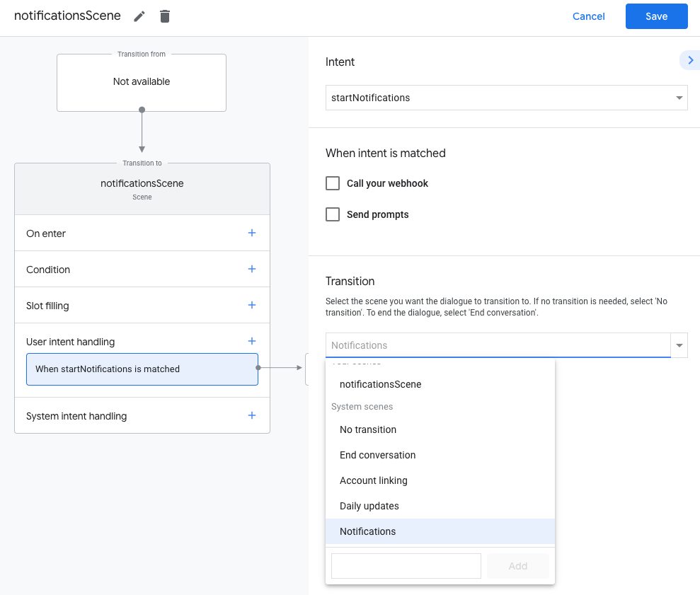
Task: Enable the Call your webhook checkbox
Action: coord(333,183)
